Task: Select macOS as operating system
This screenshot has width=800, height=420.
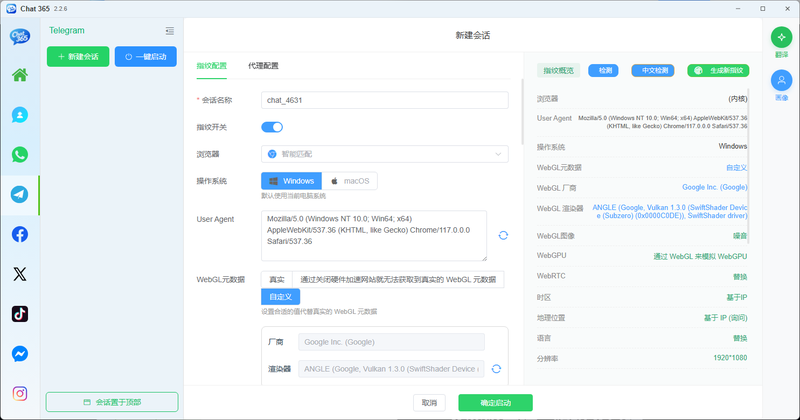Action: [350, 181]
